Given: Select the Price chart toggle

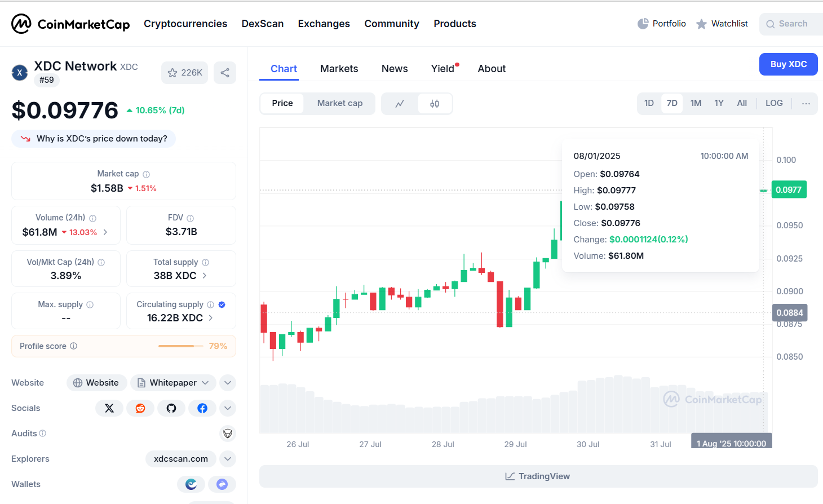Looking at the screenshot, I should [x=282, y=103].
